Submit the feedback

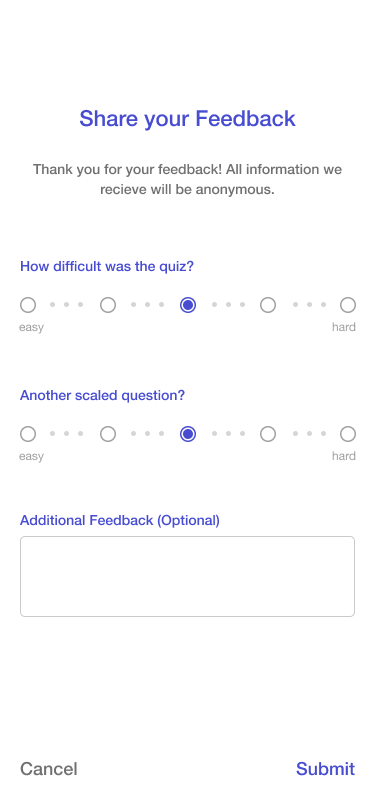click(325, 769)
